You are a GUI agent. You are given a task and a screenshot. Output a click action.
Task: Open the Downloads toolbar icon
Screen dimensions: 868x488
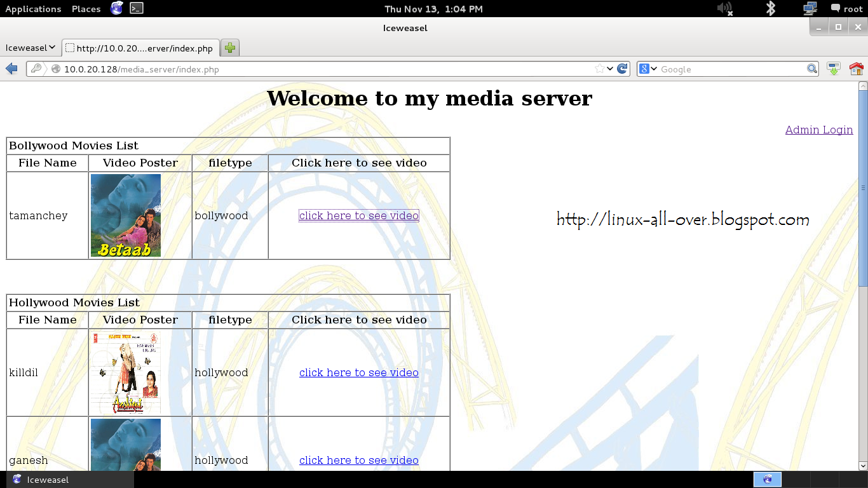(x=834, y=69)
